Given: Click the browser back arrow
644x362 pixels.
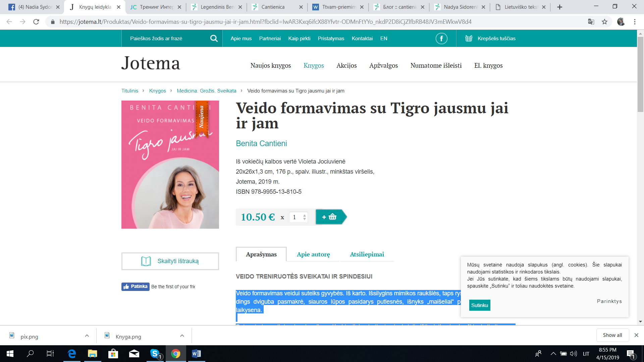Looking at the screenshot, I should [9, 22].
